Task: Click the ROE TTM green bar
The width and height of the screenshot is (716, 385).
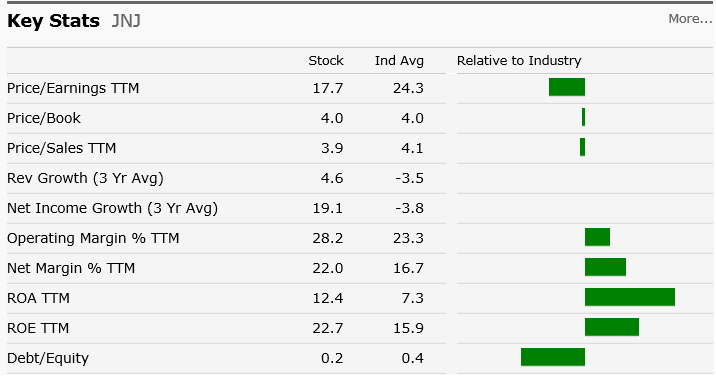Action: pyautogui.click(x=612, y=327)
